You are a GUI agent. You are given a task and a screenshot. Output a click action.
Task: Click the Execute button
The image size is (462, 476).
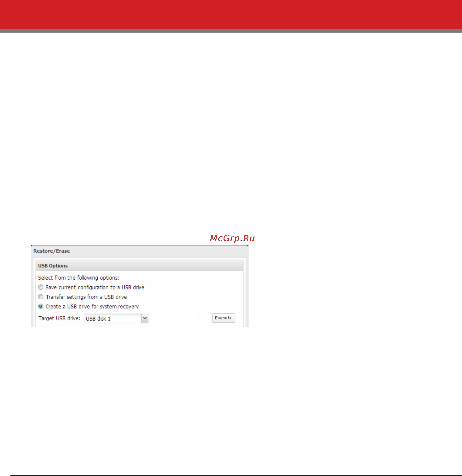[x=223, y=318]
